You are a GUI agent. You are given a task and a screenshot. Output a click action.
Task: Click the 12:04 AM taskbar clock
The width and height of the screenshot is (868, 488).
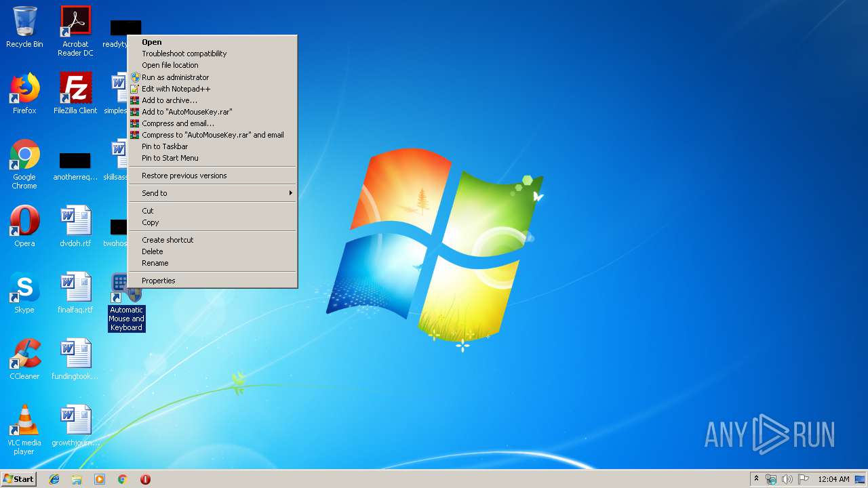[833, 479]
